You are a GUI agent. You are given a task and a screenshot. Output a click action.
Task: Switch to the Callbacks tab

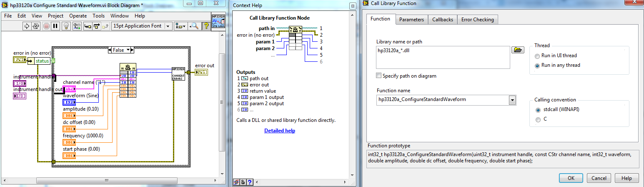point(443,20)
